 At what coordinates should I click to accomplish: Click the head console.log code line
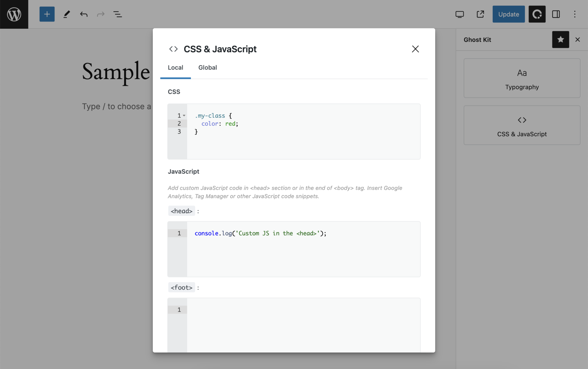pos(260,233)
